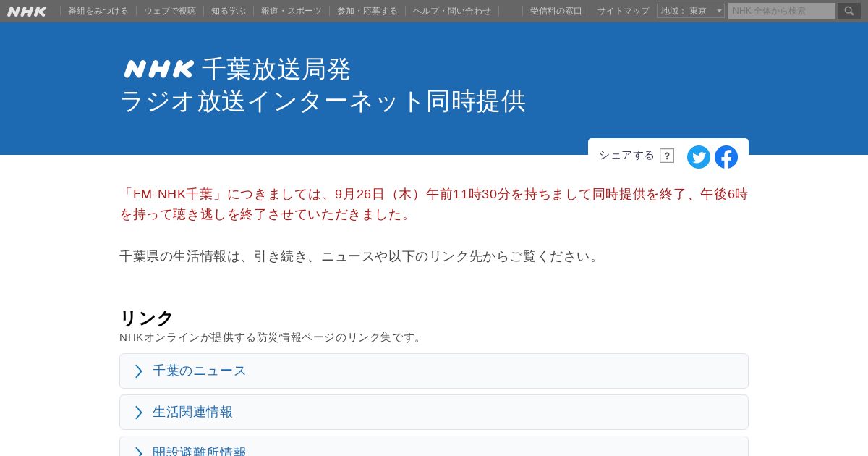Click the NHK logo in blue header
Viewport: 868px width, 456px height.
pyautogui.click(x=159, y=69)
